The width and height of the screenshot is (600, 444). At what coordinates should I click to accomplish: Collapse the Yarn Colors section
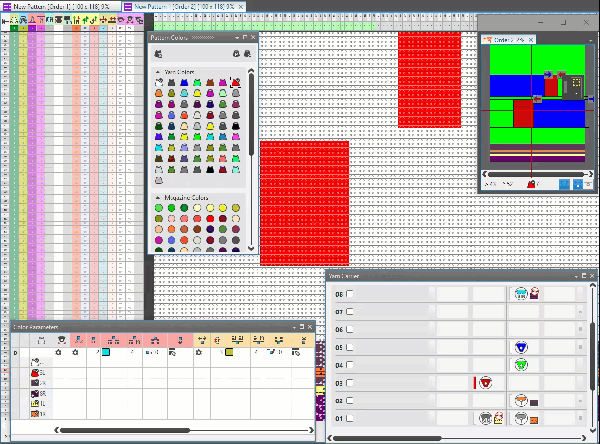point(157,72)
